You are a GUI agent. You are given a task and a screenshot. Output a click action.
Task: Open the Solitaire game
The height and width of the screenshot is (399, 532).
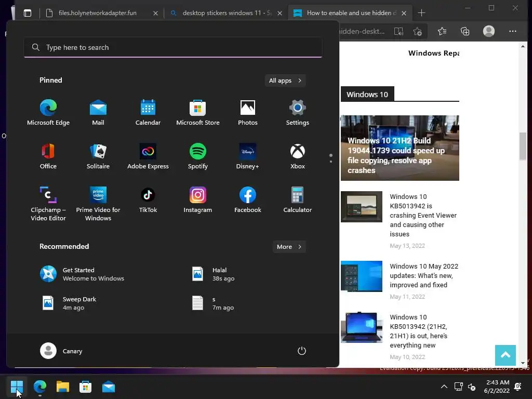click(98, 156)
